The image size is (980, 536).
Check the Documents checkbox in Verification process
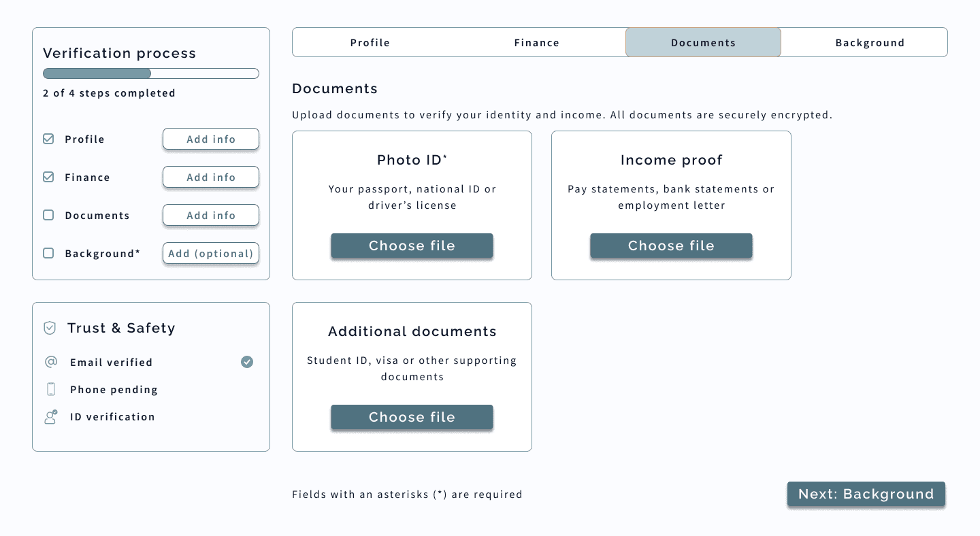click(x=48, y=215)
